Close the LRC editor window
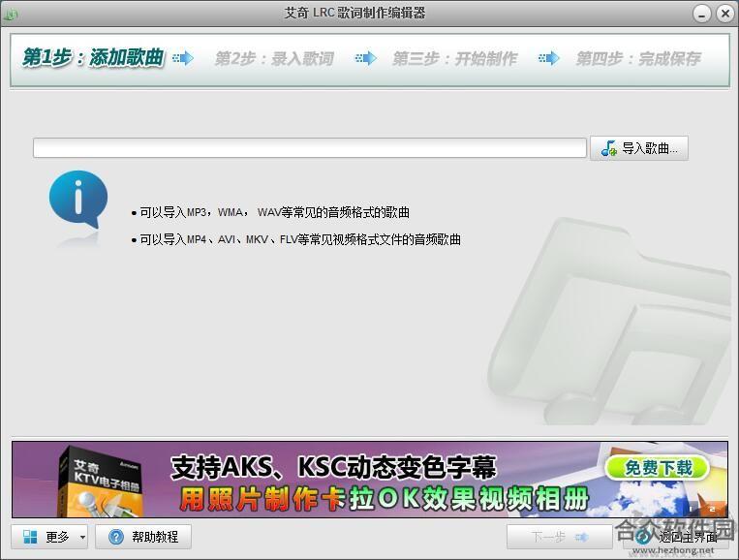The width and height of the screenshot is (739, 560). (725, 15)
